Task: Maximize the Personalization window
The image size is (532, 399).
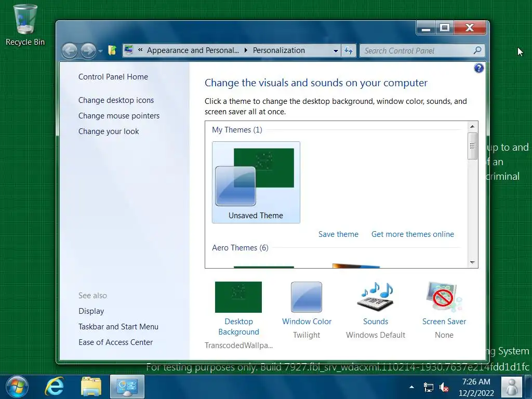Action: [445, 28]
